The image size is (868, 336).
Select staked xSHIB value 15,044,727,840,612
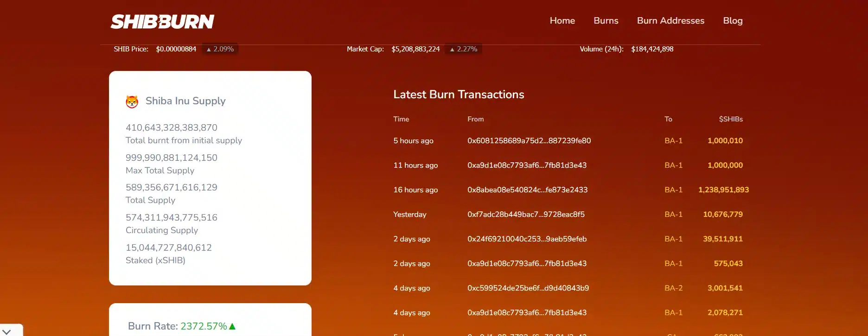click(x=169, y=247)
